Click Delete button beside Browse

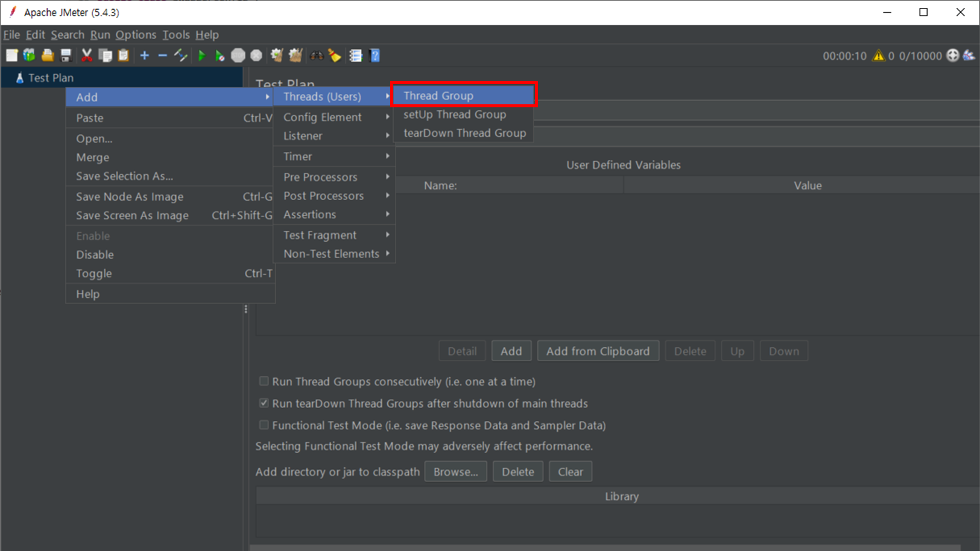coord(517,471)
